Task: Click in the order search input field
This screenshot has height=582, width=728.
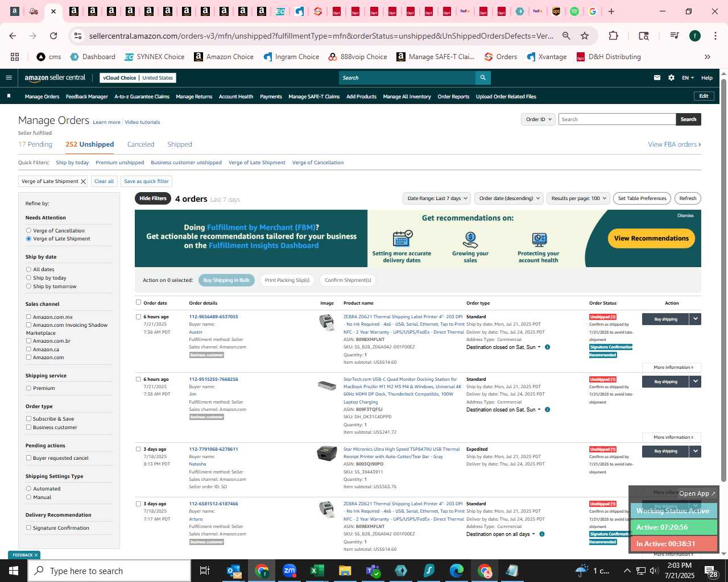Action: pyautogui.click(x=617, y=119)
